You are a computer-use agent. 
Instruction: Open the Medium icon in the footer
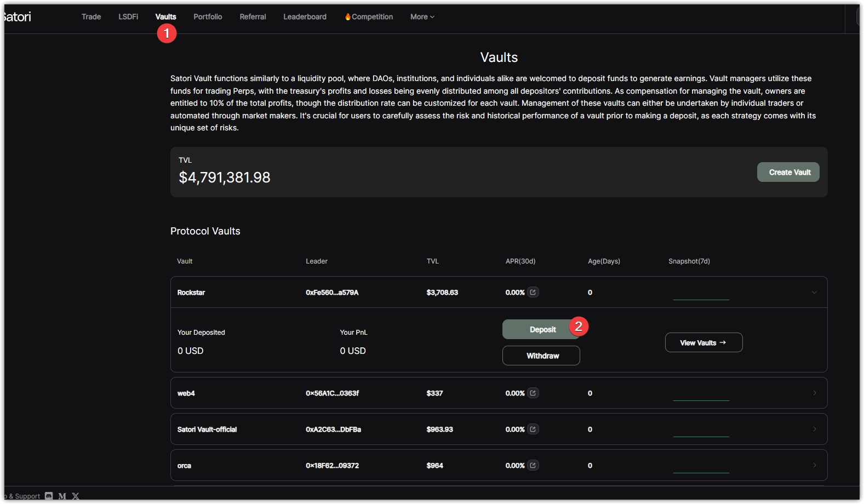[62, 496]
